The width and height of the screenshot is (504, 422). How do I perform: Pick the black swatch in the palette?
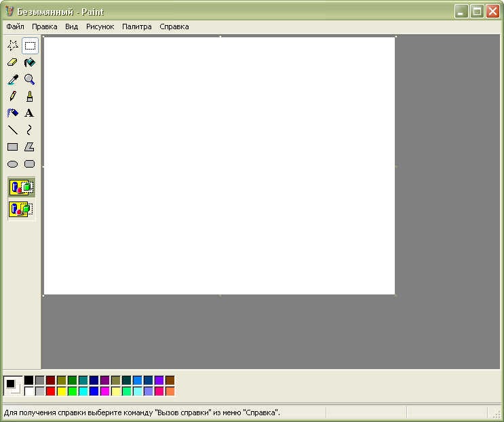[x=29, y=380]
